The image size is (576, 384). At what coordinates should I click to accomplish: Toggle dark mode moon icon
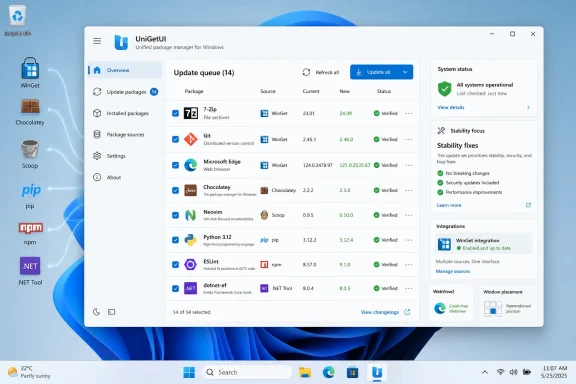(x=96, y=312)
